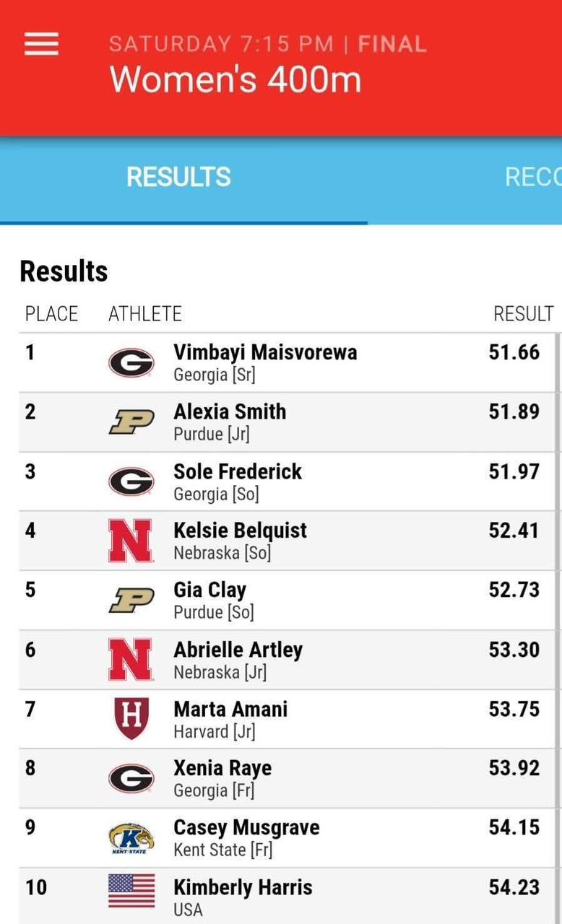Open athlete Vimbayi Maisvorewa's name

[265, 352]
